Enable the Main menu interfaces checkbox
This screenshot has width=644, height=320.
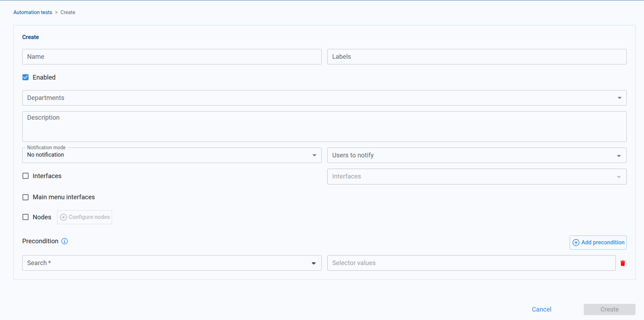(26, 197)
